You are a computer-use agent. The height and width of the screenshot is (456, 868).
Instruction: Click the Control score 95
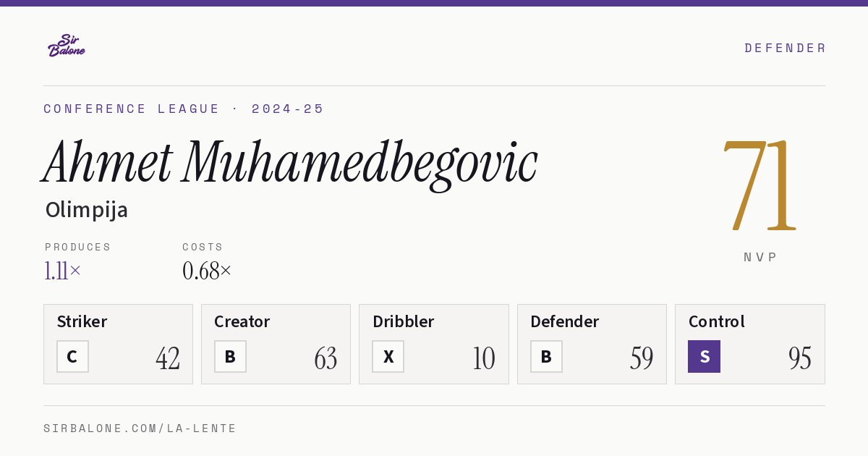pyautogui.click(x=800, y=358)
